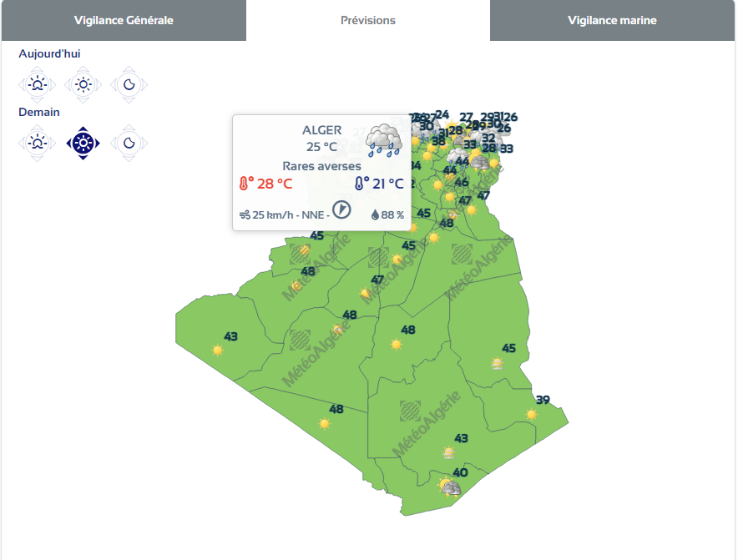
Task: Switch to the Prévisions tab
Action: point(368,20)
